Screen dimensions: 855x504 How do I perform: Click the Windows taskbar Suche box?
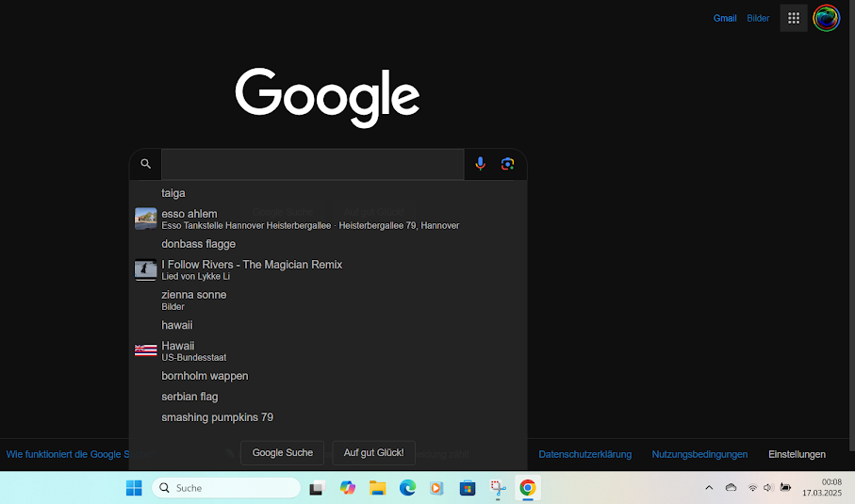(x=226, y=488)
